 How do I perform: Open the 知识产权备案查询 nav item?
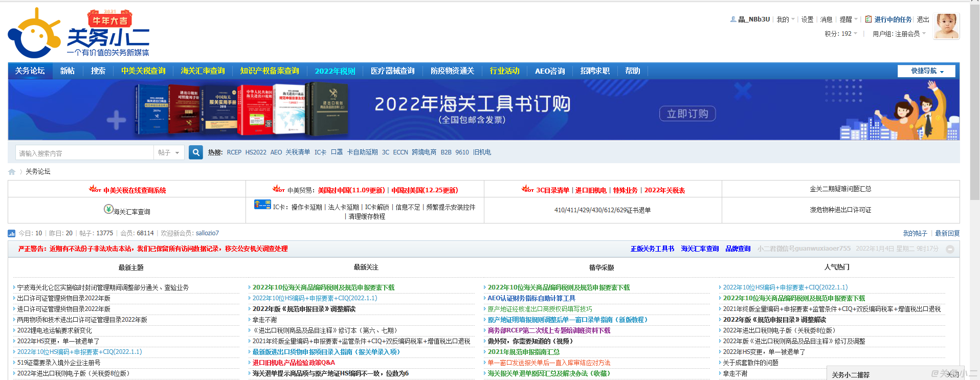[270, 71]
